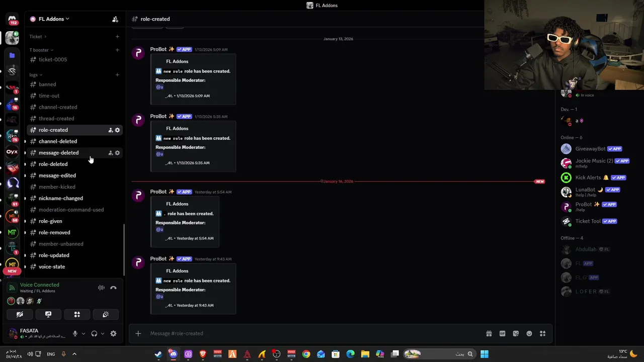Open ProBot name on first message
Screen dimensions: 644x362
pos(158,49)
